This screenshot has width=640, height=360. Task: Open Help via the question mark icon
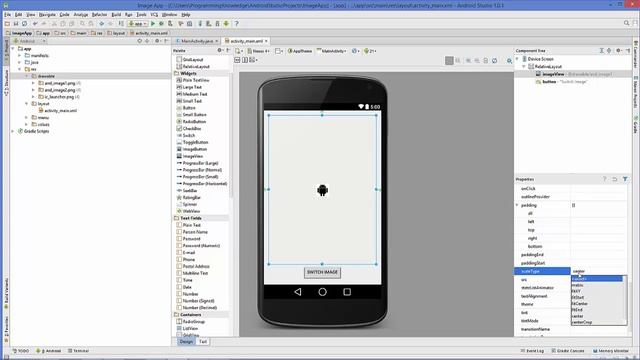236,24
